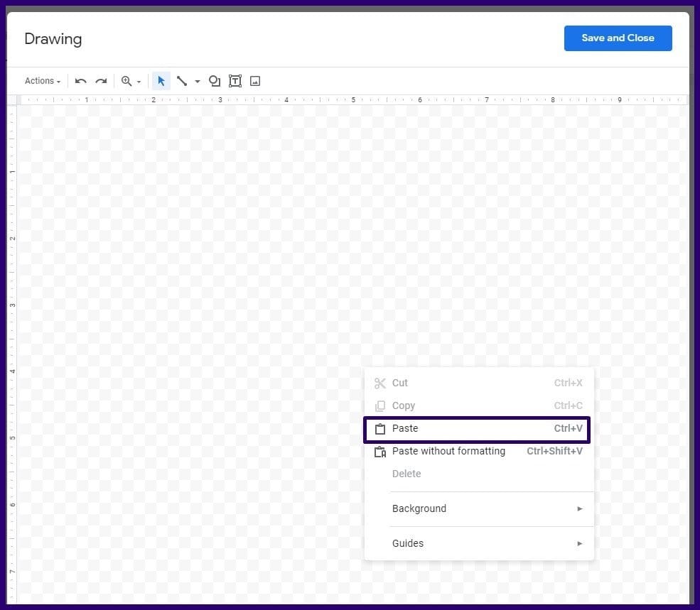Open the Guides submenu

[479, 543]
